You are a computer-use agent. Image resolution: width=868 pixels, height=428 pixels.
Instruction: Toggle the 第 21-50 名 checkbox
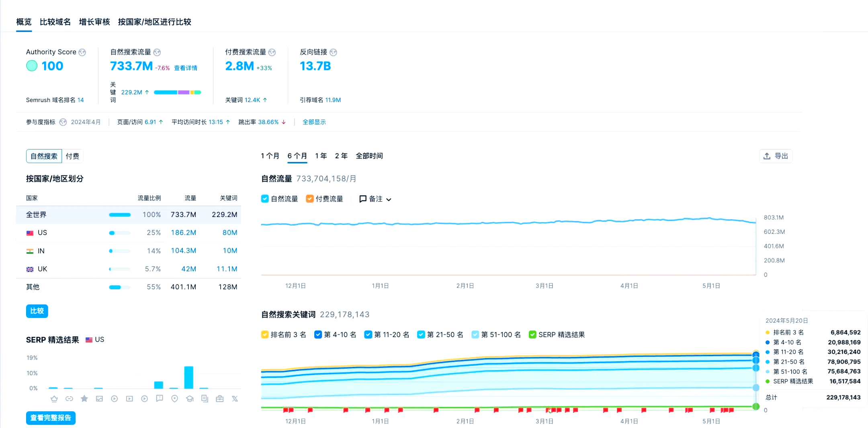tap(421, 335)
